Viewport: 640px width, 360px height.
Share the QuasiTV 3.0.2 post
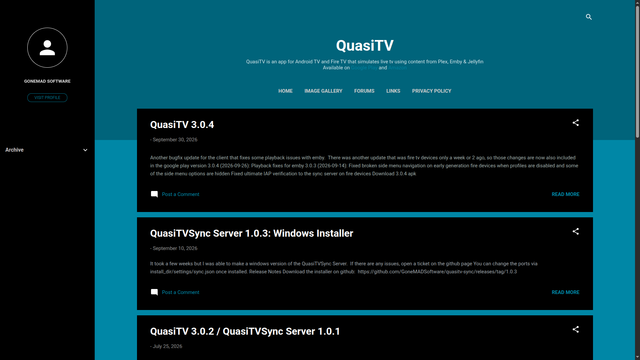(576, 329)
